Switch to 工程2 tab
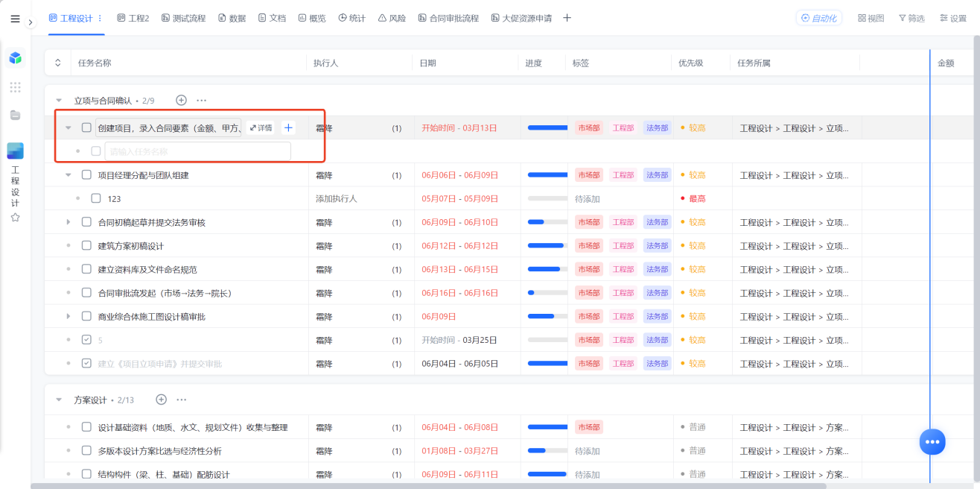This screenshot has width=980, height=489. 133,18
